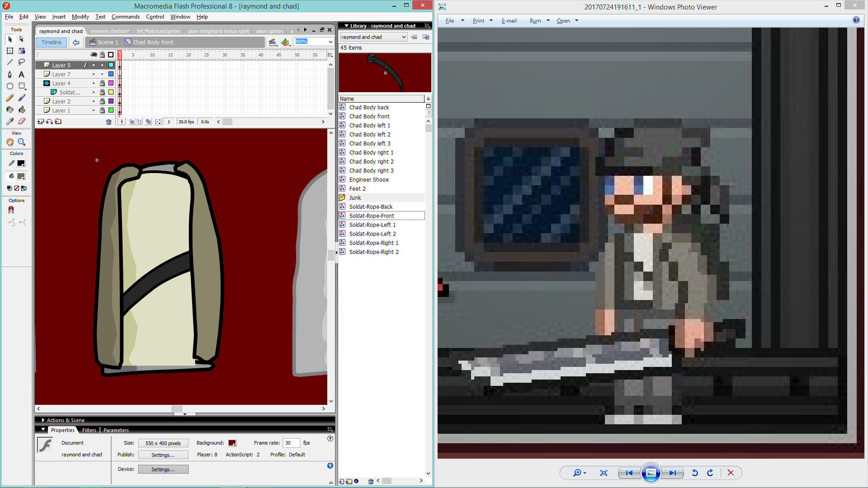
Task: Delete layer with timeline trash icon
Action: 108,122
